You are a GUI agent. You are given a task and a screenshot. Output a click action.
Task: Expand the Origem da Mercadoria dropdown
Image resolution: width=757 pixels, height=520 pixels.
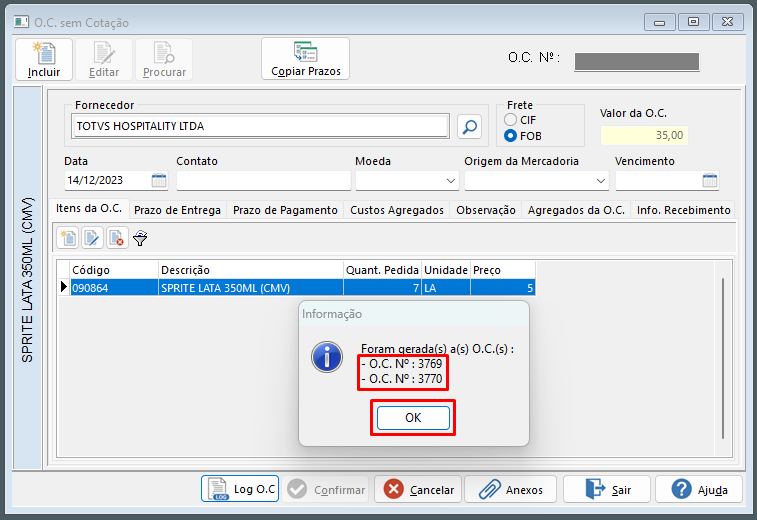pos(601,181)
